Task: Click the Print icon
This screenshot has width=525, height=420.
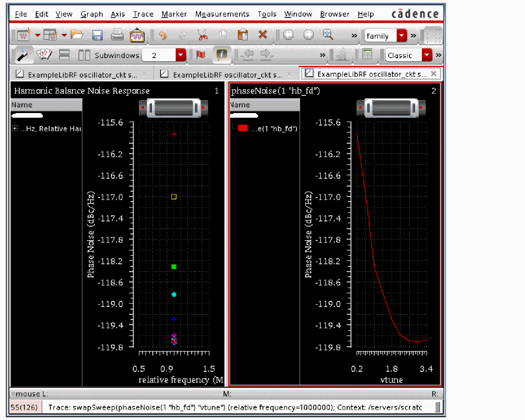Action: pyautogui.click(x=117, y=35)
